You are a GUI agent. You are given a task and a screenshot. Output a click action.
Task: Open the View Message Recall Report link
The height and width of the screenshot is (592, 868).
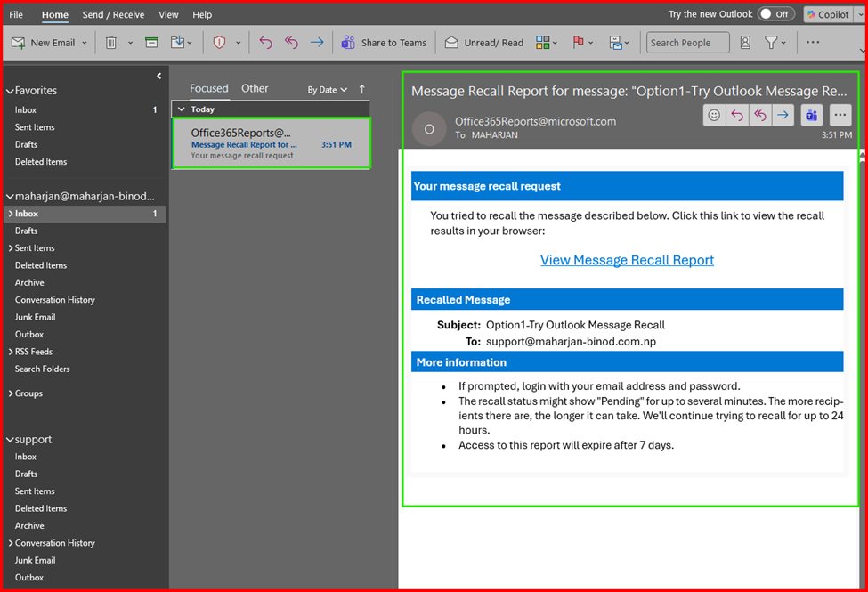(627, 260)
